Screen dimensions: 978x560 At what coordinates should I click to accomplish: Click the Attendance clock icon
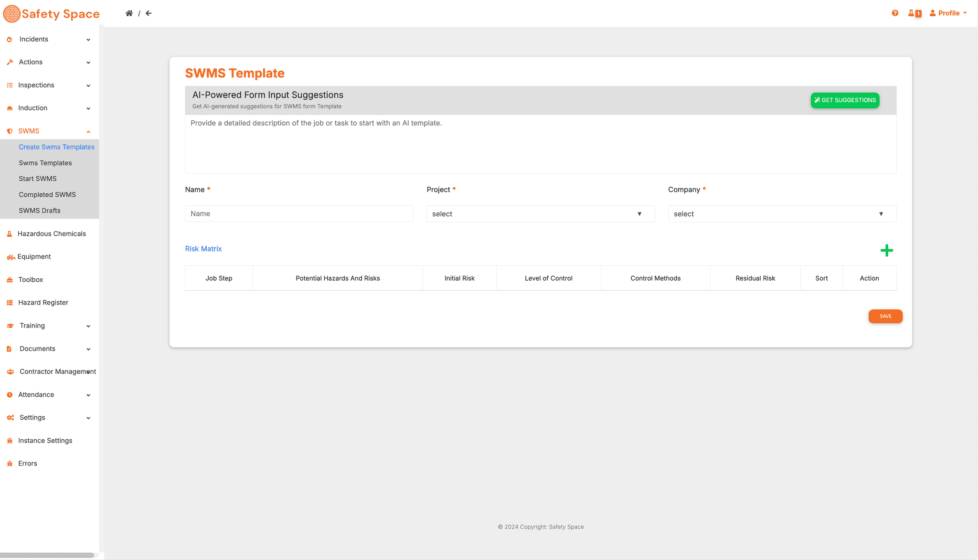[10, 395]
